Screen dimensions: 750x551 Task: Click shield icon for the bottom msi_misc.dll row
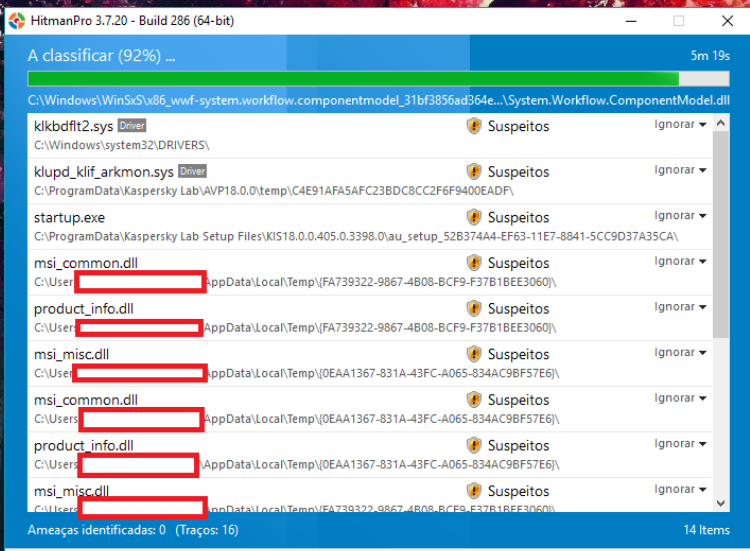(474, 491)
